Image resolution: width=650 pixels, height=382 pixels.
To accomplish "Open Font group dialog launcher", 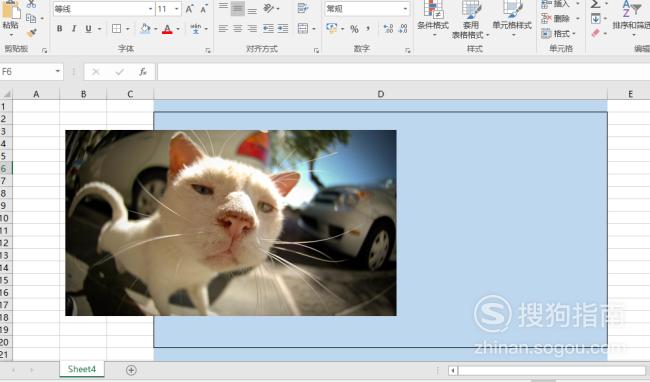I will pyautogui.click(x=208, y=51).
